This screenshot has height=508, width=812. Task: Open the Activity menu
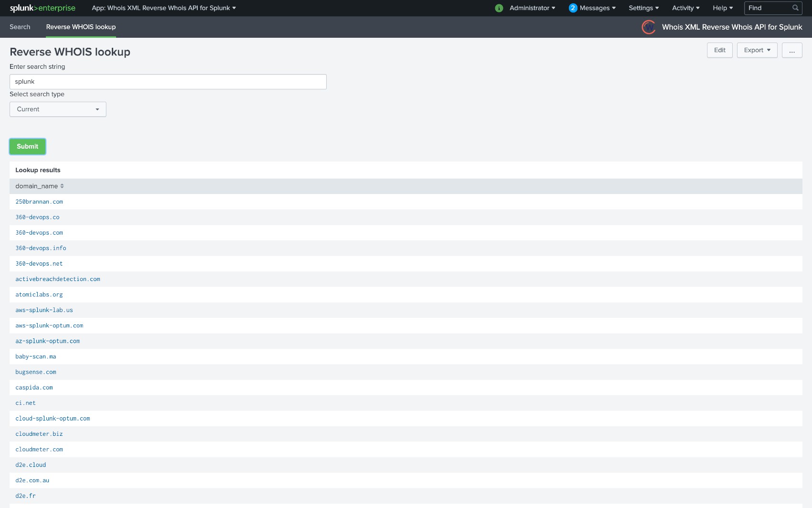click(x=686, y=8)
